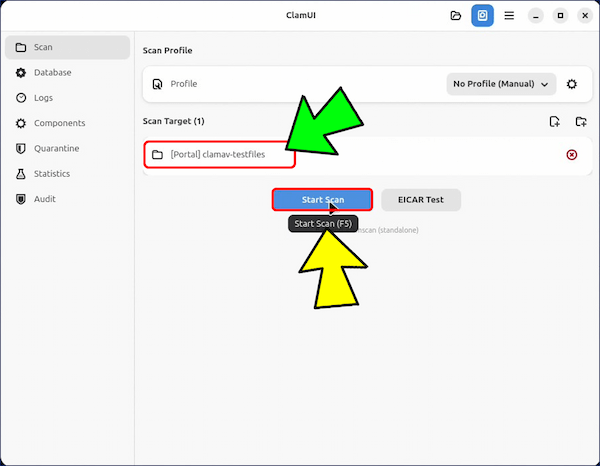The height and width of the screenshot is (466, 600).
Task: Click the Scan Profile heading
Action: pos(168,51)
